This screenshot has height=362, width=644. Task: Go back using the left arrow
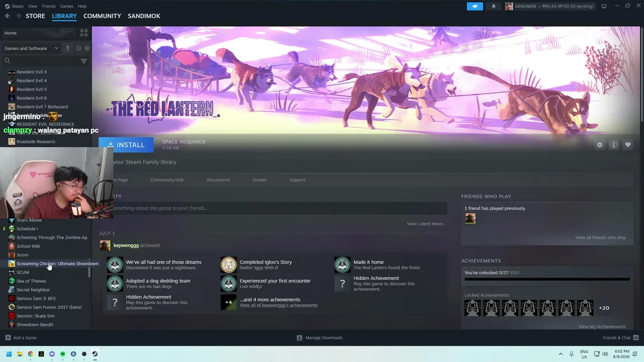pos(8,16)
